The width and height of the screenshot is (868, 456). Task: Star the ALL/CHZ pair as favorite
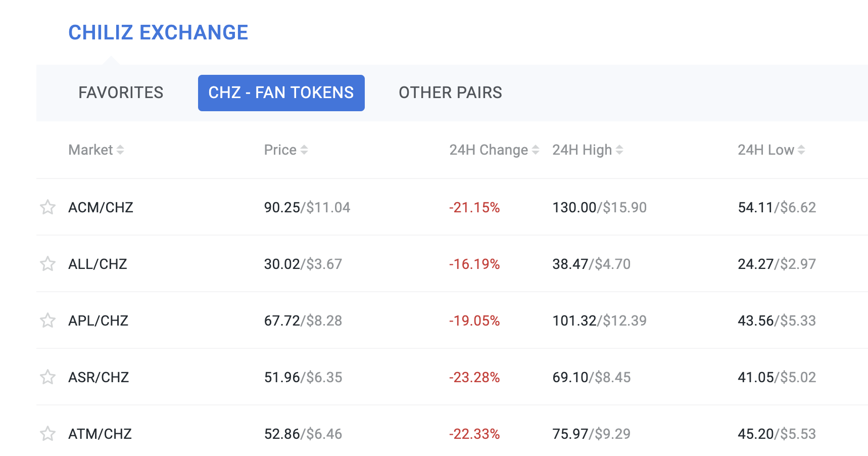[x=48, y=264]
